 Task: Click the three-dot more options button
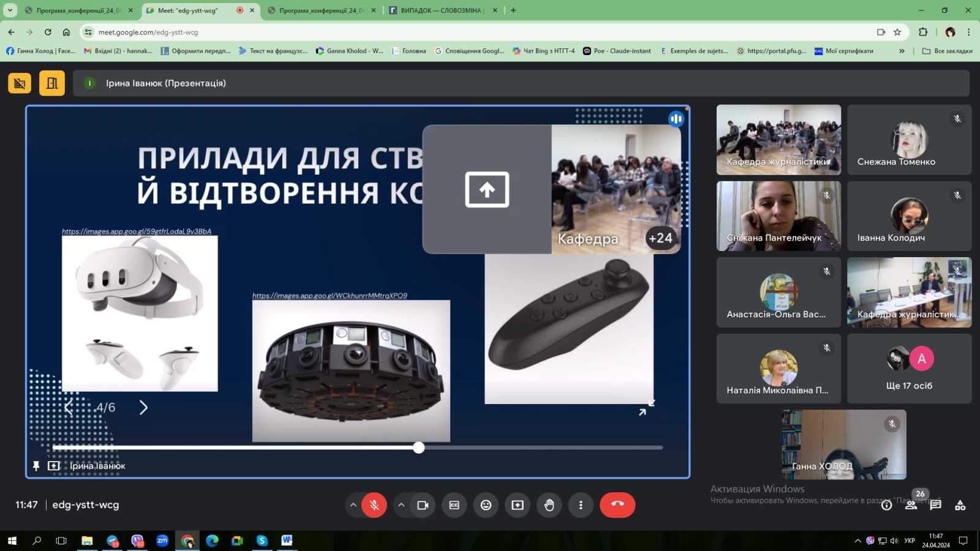click(x=581, y=505)
